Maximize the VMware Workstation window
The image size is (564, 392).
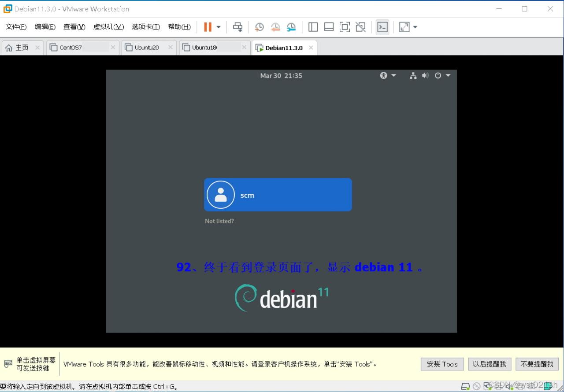point(524,9)
